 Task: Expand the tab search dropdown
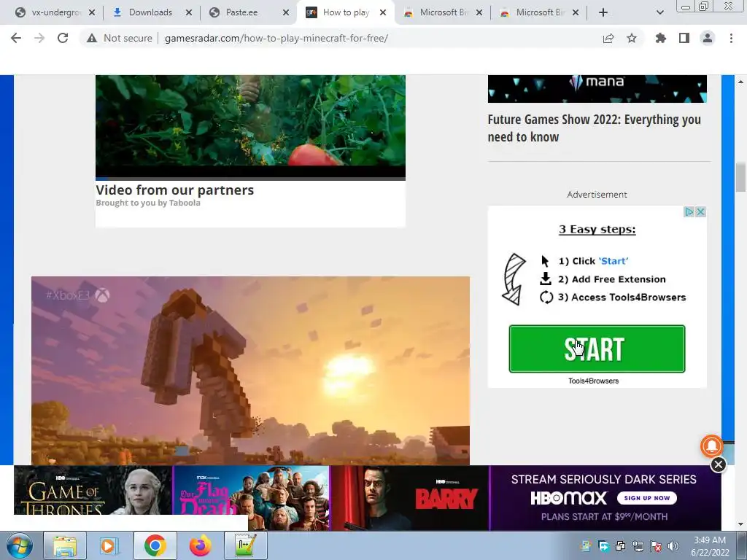659,12
